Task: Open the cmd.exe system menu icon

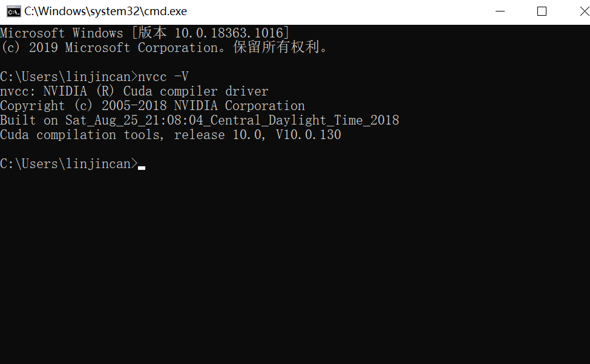Action: 13,11
